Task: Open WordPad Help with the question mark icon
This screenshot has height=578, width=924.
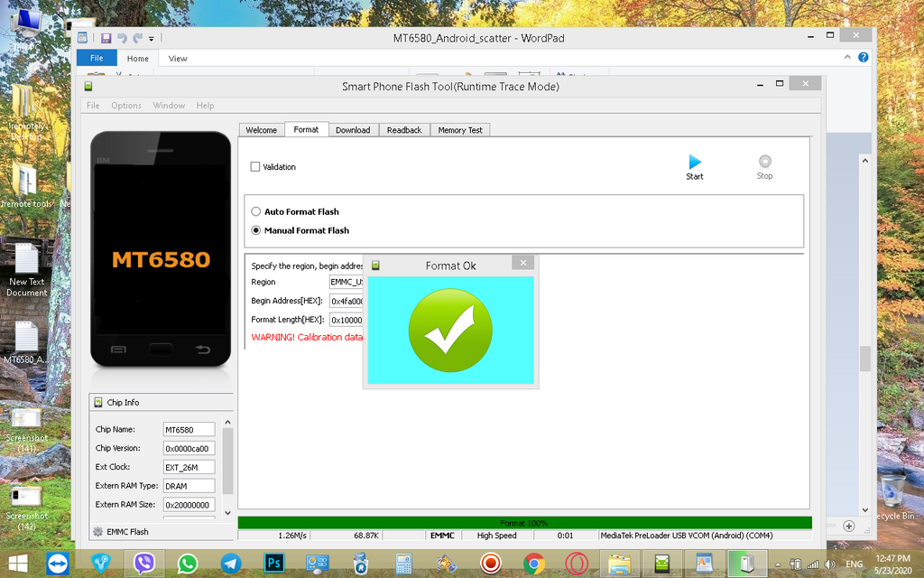Action: click(864, 57)
